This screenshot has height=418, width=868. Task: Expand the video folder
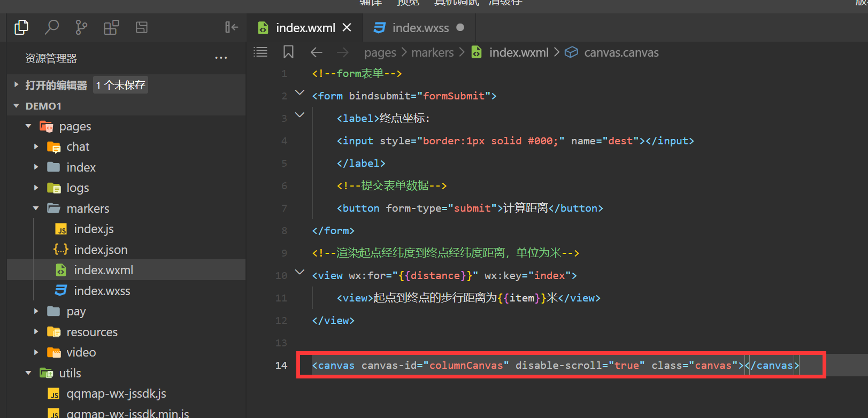pos(36,352)
